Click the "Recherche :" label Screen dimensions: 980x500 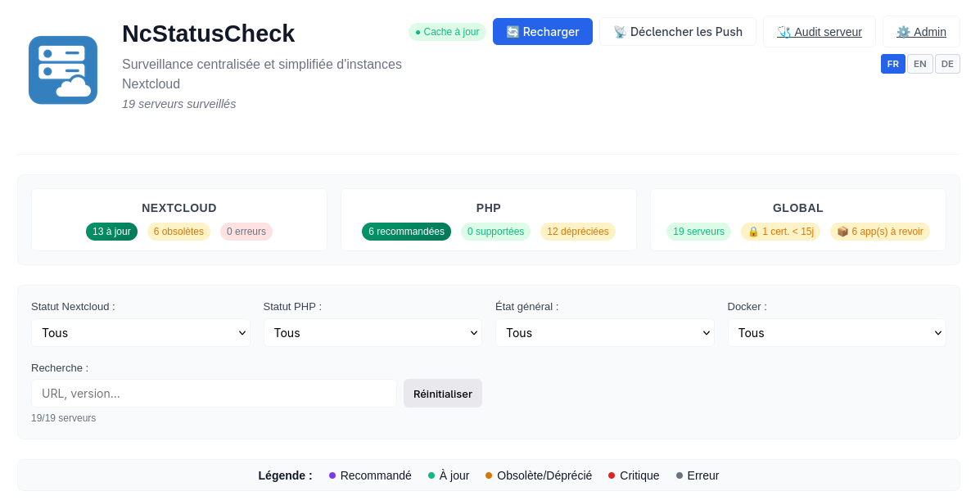pos(60,368)
